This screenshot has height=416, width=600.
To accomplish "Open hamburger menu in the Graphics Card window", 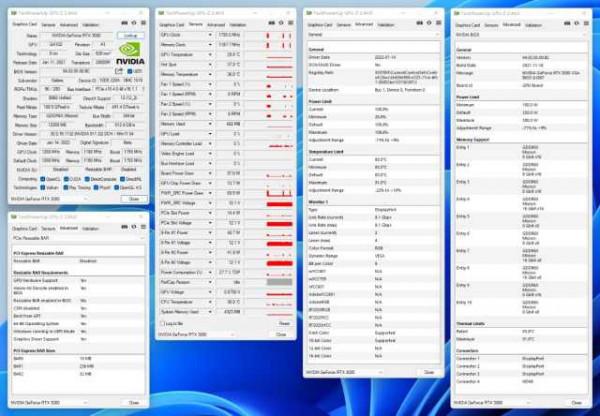I will coord(143,23).
